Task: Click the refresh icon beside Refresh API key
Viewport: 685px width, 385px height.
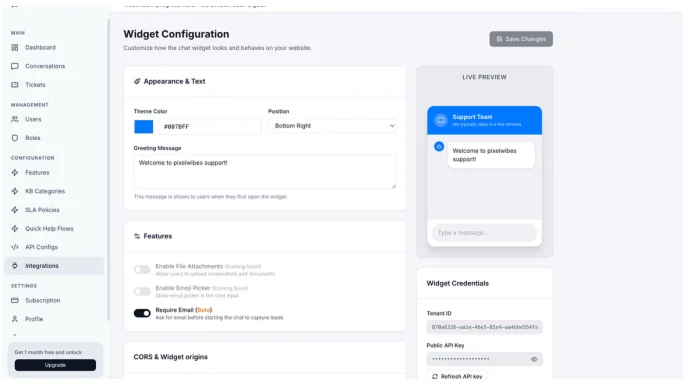Action: coord(435,376)
